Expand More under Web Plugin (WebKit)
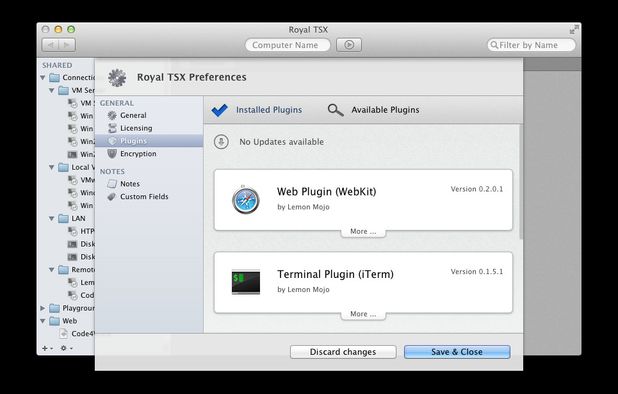Image resolution: width=618 pixels, height=394 pixels. pyautogui.click(x=363, y=231)
